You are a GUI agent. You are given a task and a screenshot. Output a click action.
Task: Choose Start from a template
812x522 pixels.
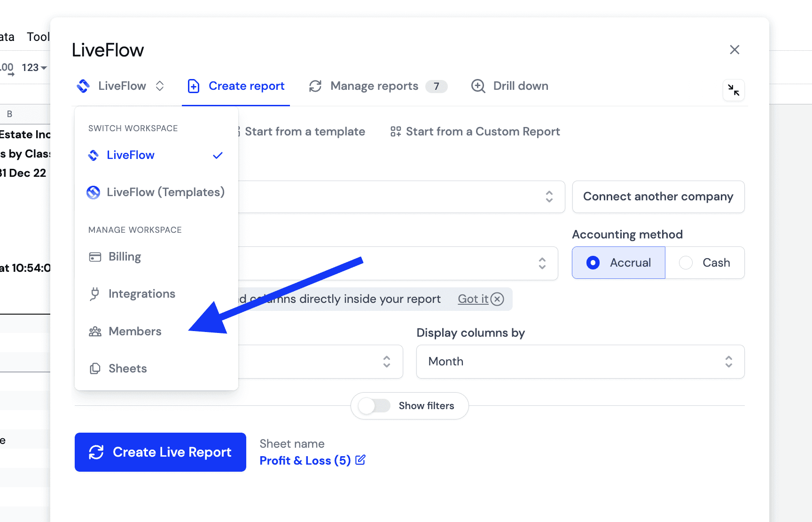[x=305, y=132]
